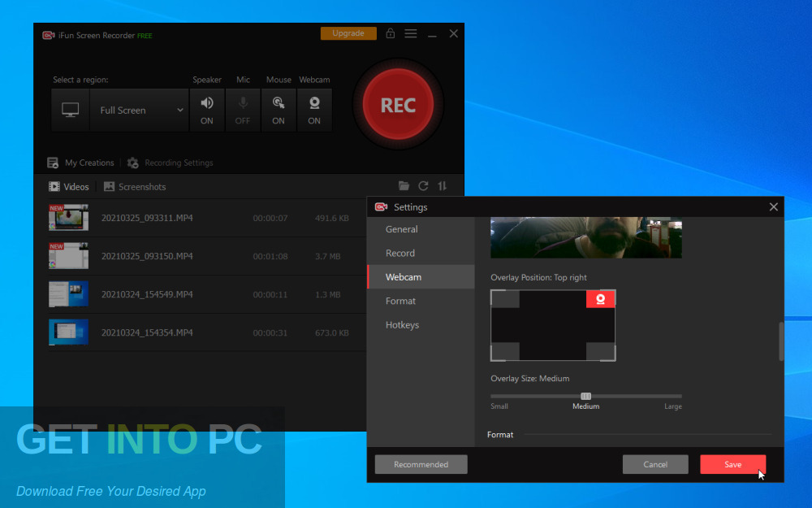812x508 pixels.
Task: Click Save in Settings dialog
Action: coord(732,464)
